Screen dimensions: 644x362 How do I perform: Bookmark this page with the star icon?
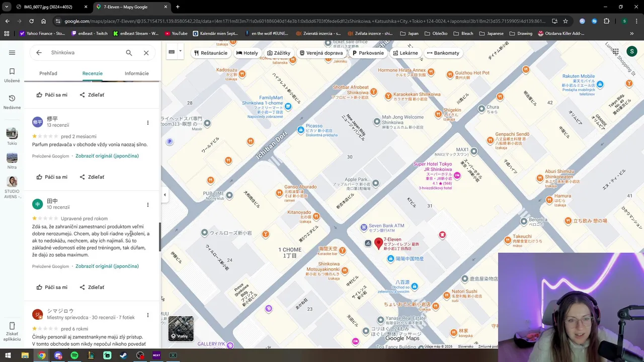pos(566,21)
